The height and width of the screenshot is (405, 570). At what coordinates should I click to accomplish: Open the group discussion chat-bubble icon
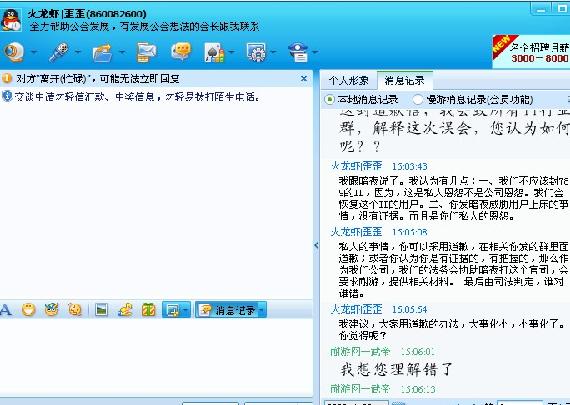[x=181, y=52]
